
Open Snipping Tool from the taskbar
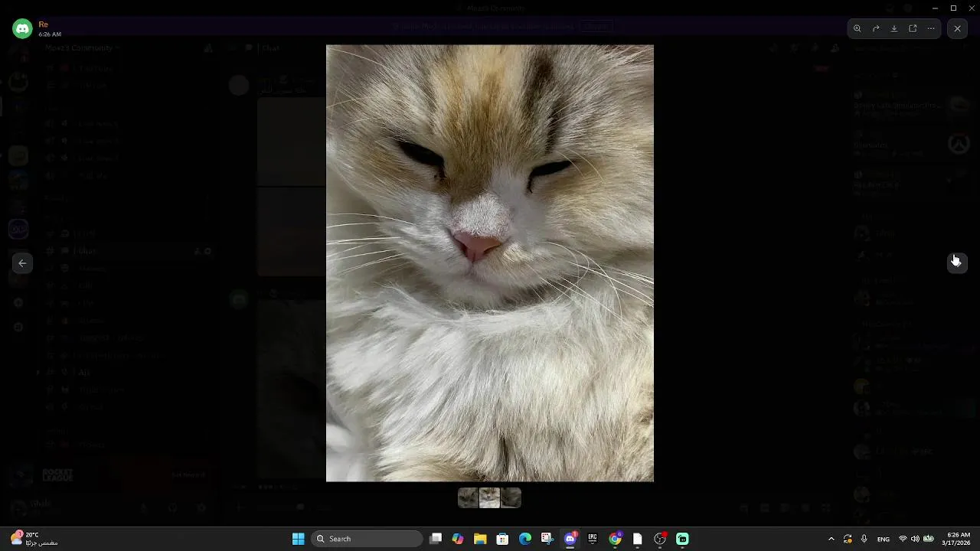click(x=547, y=539)
